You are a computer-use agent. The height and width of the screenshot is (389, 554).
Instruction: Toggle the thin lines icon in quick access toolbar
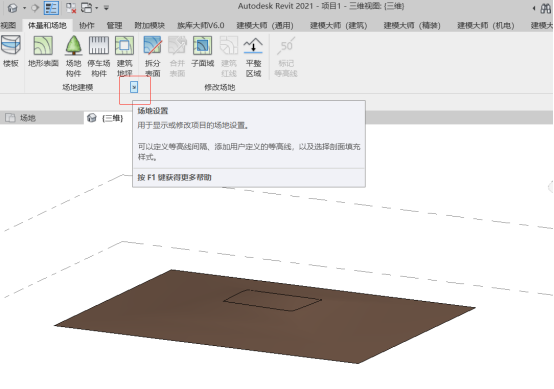click(51, 8)
